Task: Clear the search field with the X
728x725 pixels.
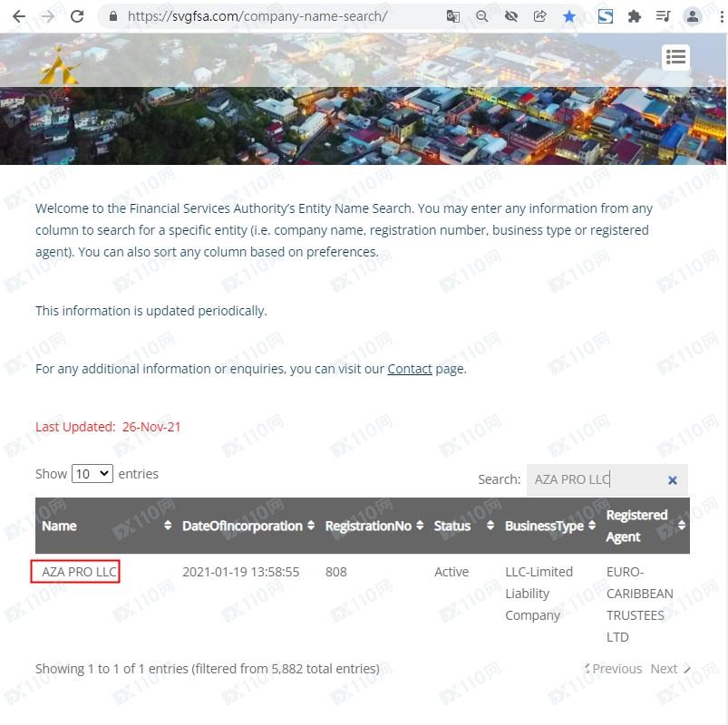Action: pos(672,480)
